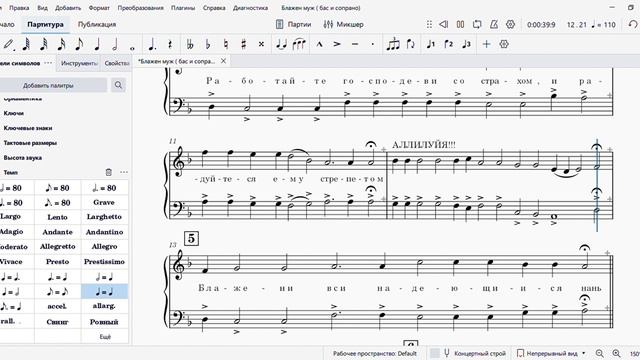This screenshot has width=640, height=360.
Task: Expand the Ключевые знаки palette
Action: tap(28, 128)
